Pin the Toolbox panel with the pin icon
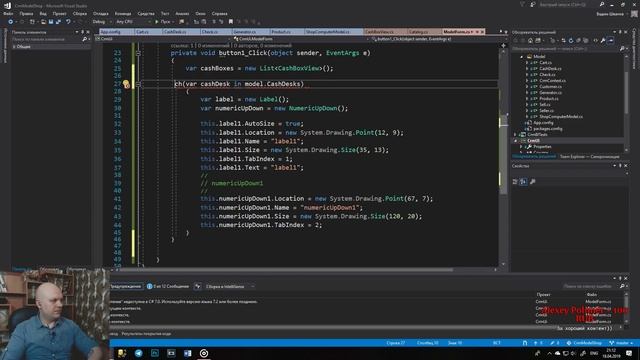The width and height of the screenshot is (640, 360). pos(82,32)
